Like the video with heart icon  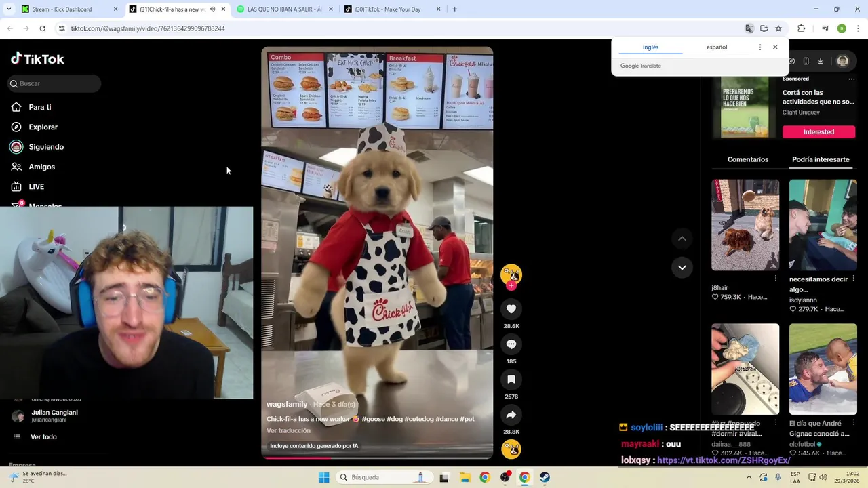[x=511, y=309]
